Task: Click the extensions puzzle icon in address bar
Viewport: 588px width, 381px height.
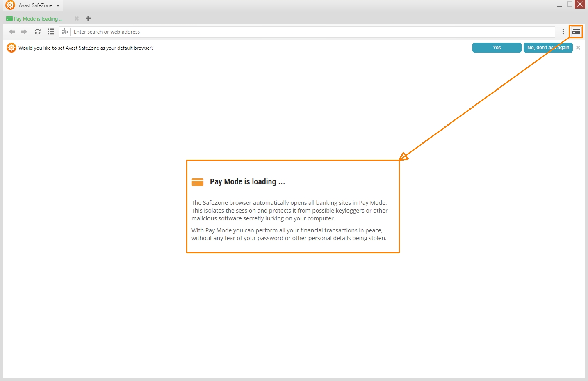Action: 65,32
